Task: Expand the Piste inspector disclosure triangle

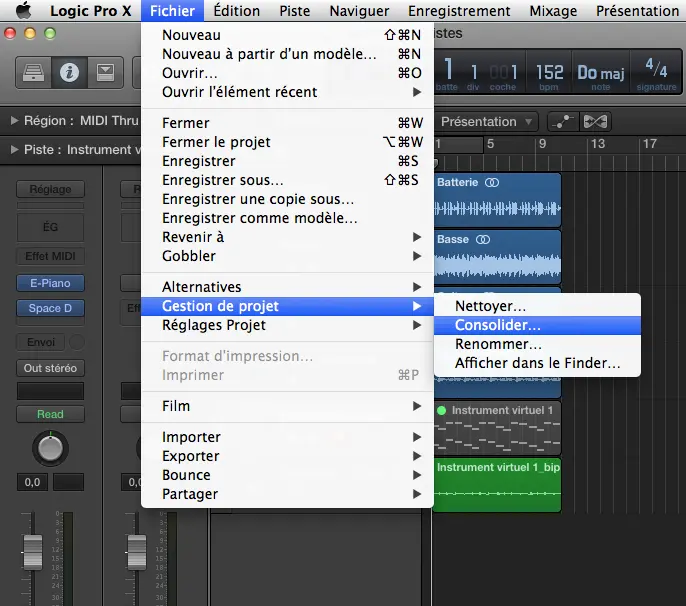Action: pos(14,150)
